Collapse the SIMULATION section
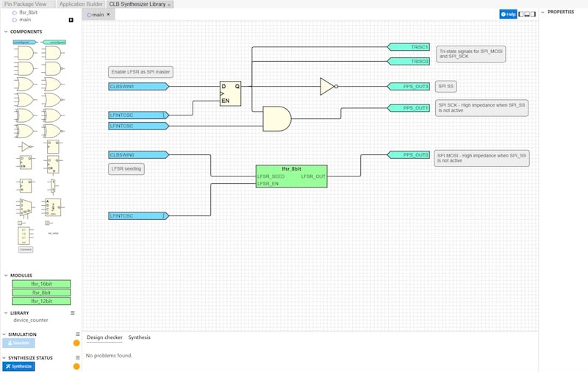This screenshot has height=372, width=588. (x=4, y=334)
